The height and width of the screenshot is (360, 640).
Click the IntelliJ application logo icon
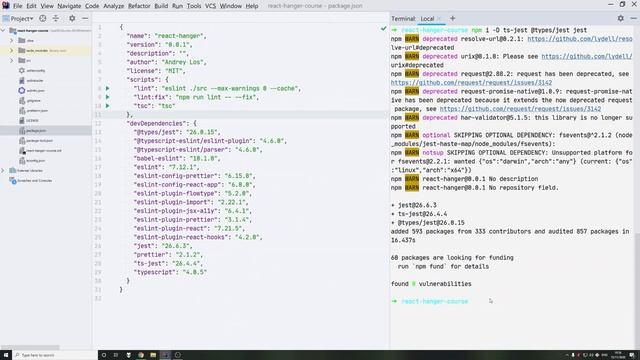point(6,5)
